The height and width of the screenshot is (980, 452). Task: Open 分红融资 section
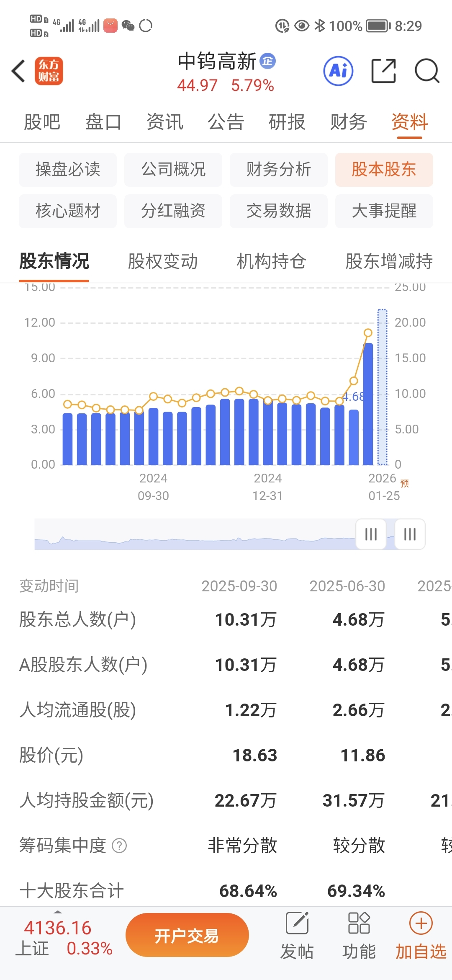pyautogui.click(x=173, y=211)
